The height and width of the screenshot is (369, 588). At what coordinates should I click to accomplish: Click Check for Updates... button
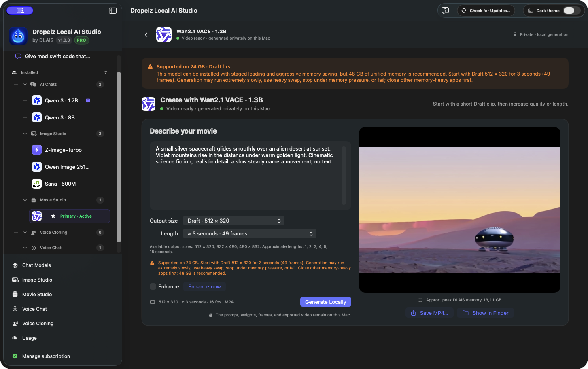[486, 11]
